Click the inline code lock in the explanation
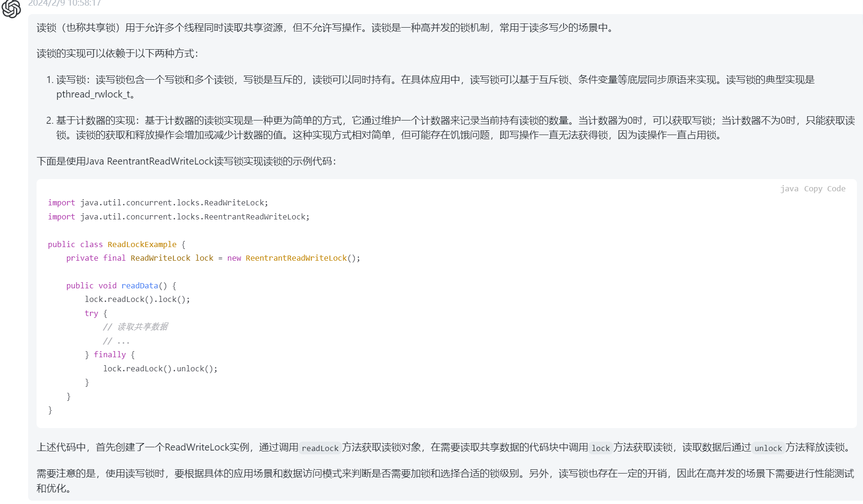This screenshot has width=863, height=504. 600,448
